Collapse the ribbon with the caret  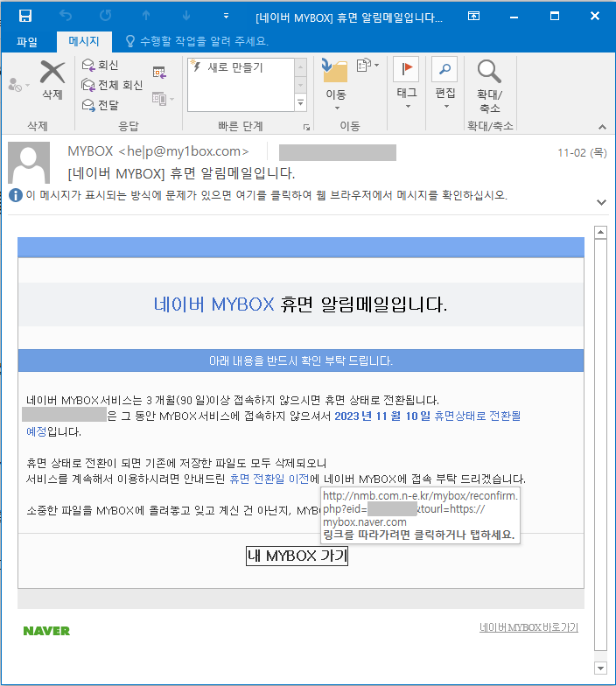pyautogui.click(x=602, y=127)
